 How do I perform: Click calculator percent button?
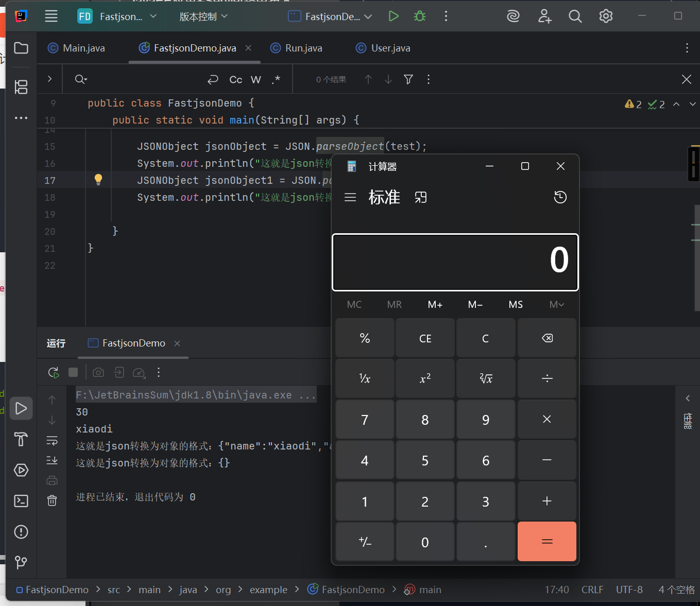click(x=365, y=338)
